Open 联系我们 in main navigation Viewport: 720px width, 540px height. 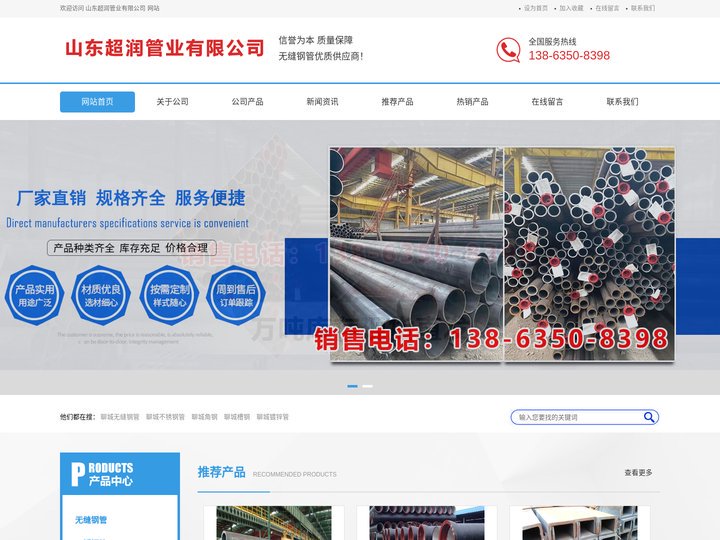[x=622, y=101]
